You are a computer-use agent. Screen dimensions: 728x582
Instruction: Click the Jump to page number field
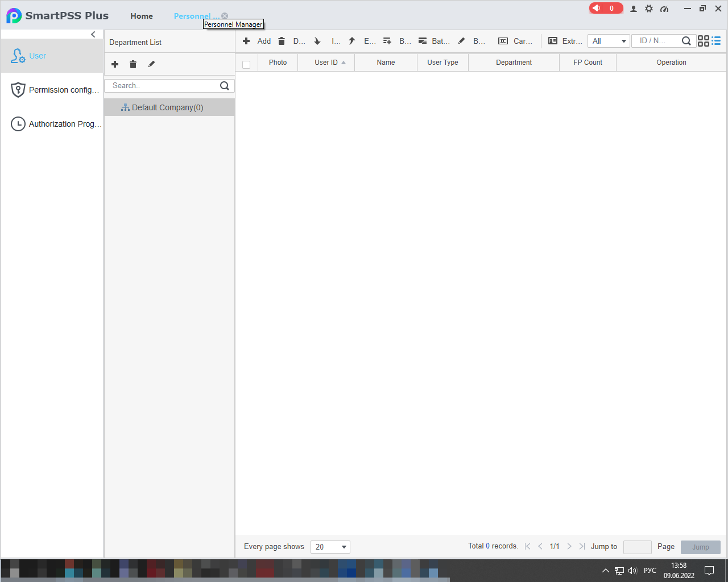[638, 547]
